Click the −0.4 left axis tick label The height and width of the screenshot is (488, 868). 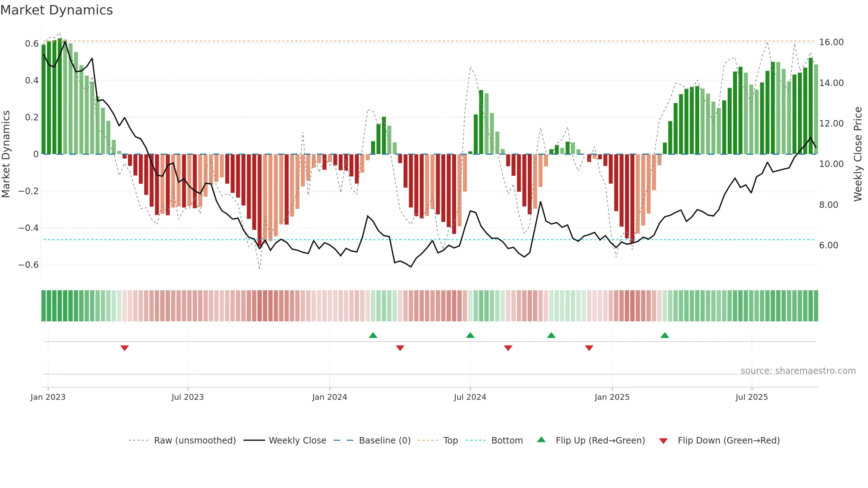(29, 228)
